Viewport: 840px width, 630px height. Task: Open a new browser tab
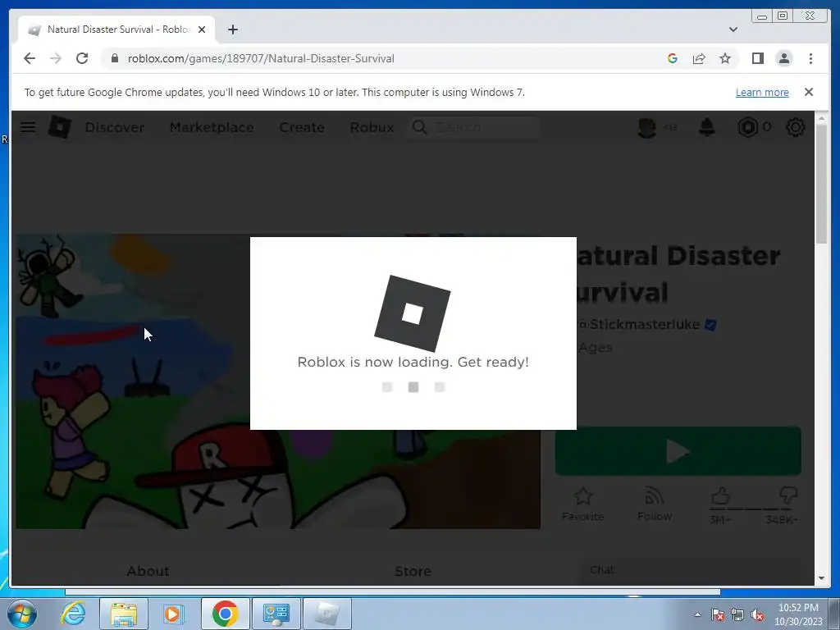click(232, 30)
